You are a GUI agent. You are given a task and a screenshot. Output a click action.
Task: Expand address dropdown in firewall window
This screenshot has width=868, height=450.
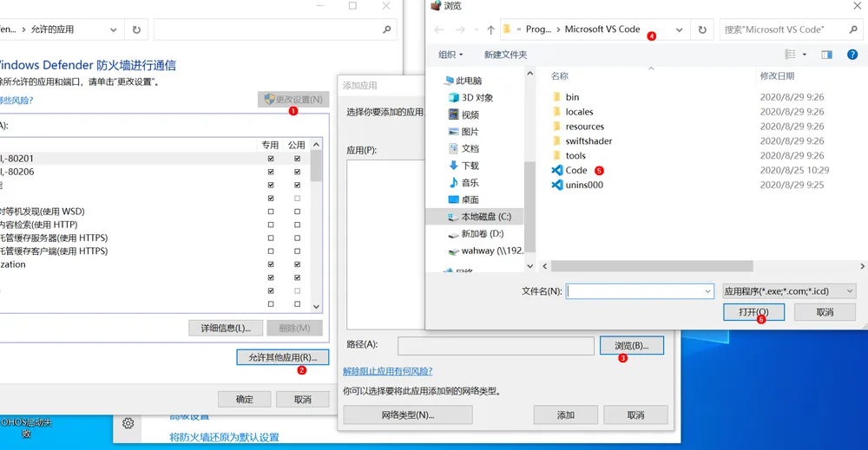[113, 29]
